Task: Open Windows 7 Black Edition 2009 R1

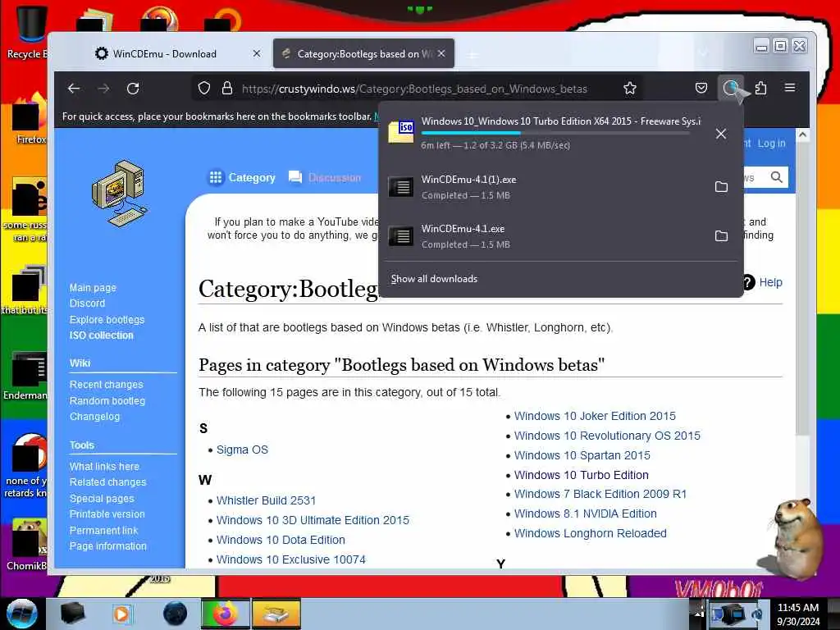Action: click(600, 494)
